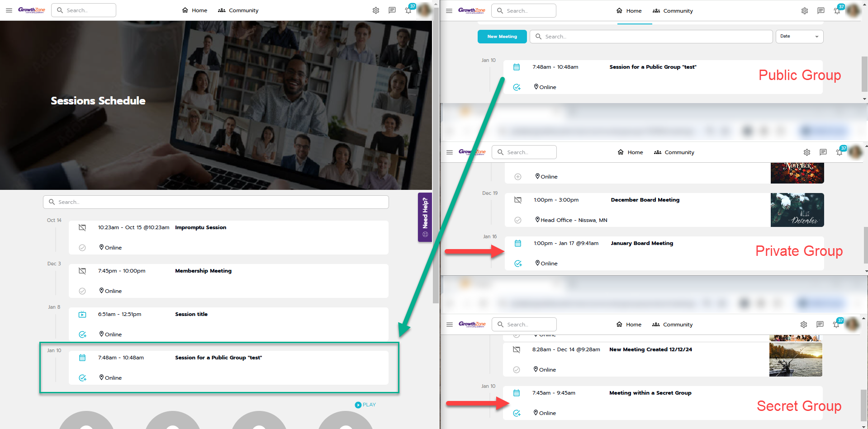Viewport: 868px width, 429px height.
Task: Focus top search box in bottom-right window
Action: [524, 325]
